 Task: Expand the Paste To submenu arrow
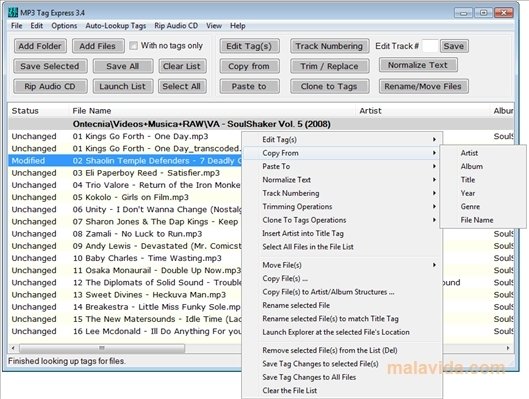434,166
